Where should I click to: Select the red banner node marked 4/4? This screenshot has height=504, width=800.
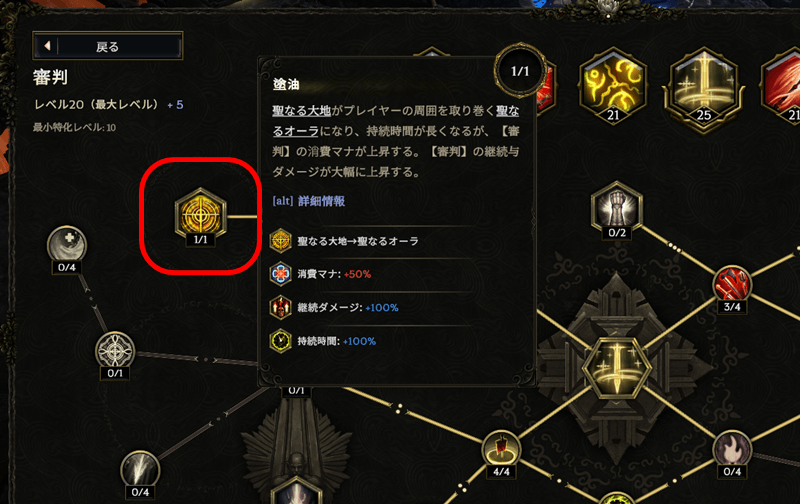(502, 449)
